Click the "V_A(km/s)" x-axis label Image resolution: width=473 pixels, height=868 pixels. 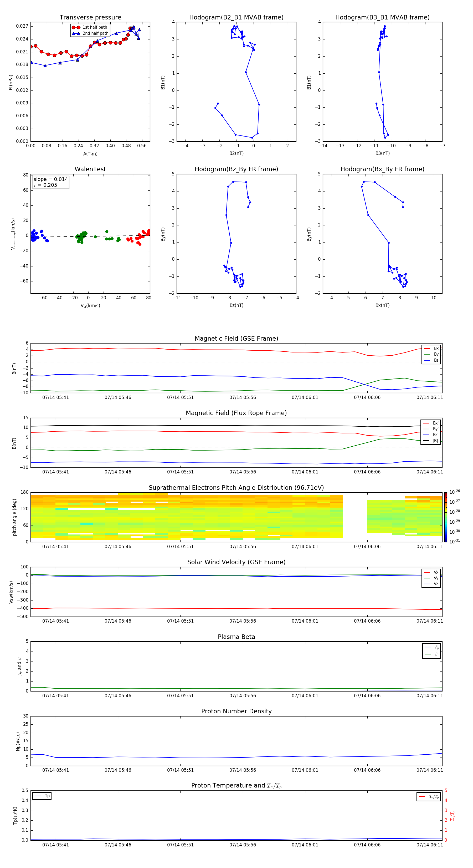tap(90, 306)
